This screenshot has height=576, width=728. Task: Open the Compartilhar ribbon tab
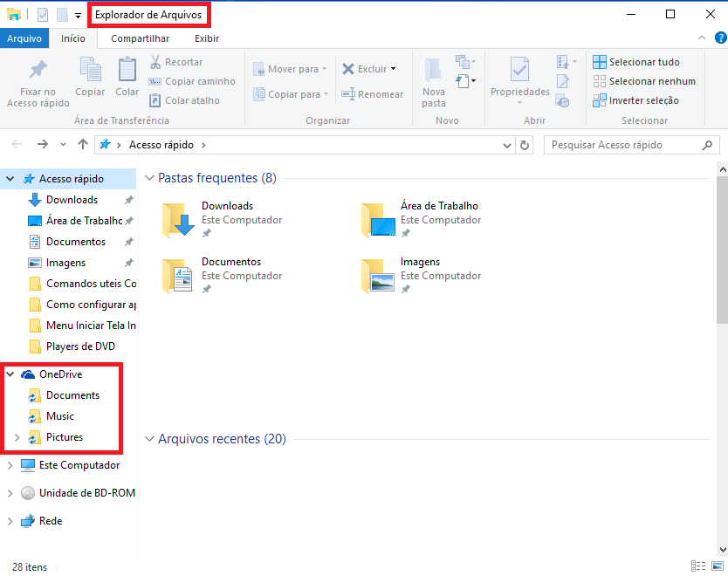pos(140,38)
